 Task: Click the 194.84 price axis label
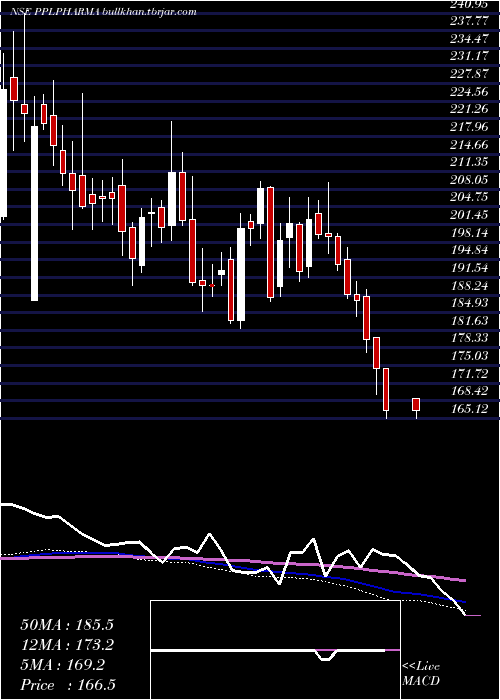click(x=469, y=250)
